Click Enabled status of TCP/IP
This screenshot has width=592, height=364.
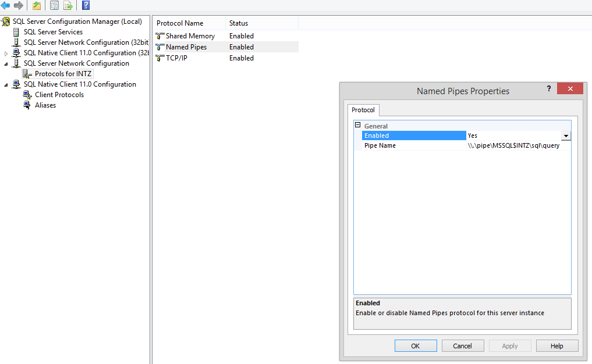pos(241,58)
